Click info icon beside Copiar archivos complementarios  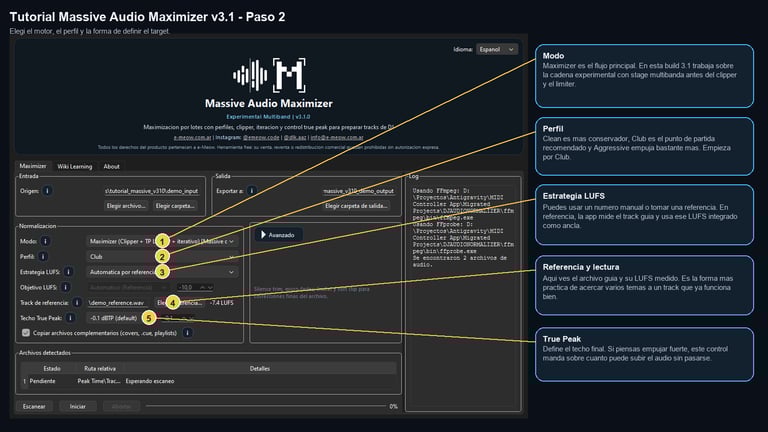(x=188, y=333)
